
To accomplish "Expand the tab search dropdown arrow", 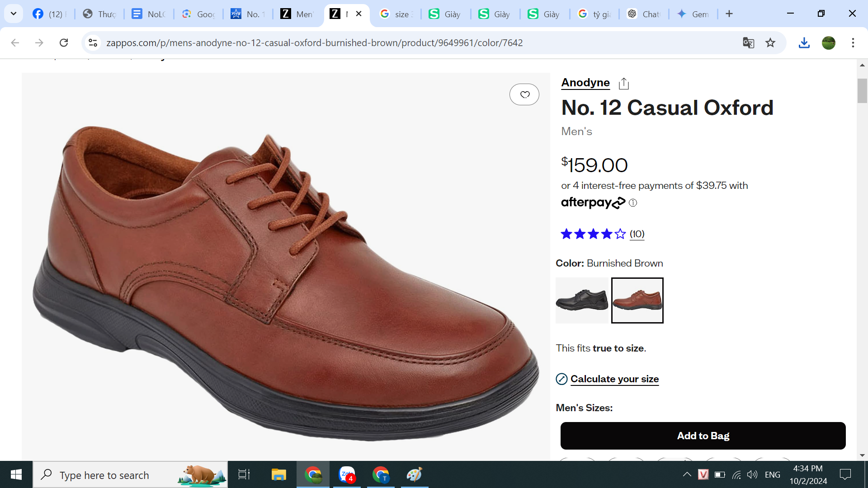I will pyautogui.click(x=14, y=14).
